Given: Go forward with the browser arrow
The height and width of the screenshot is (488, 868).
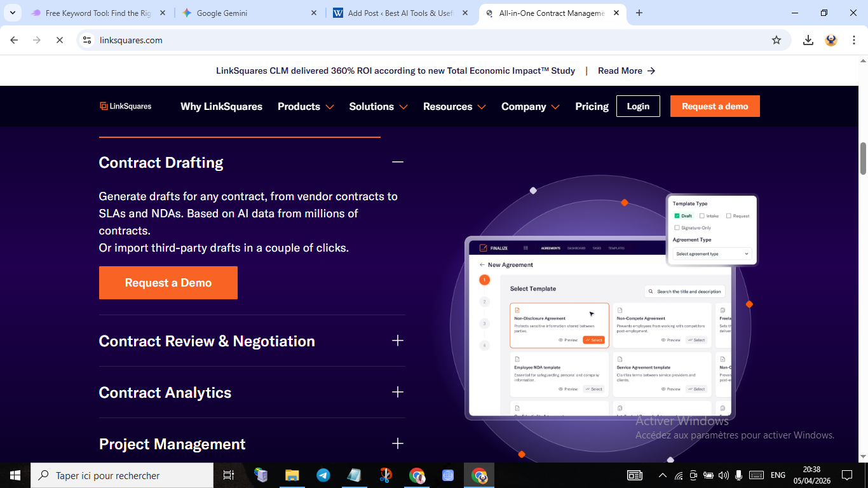Looking at the screenshot, I should point(37,40).
